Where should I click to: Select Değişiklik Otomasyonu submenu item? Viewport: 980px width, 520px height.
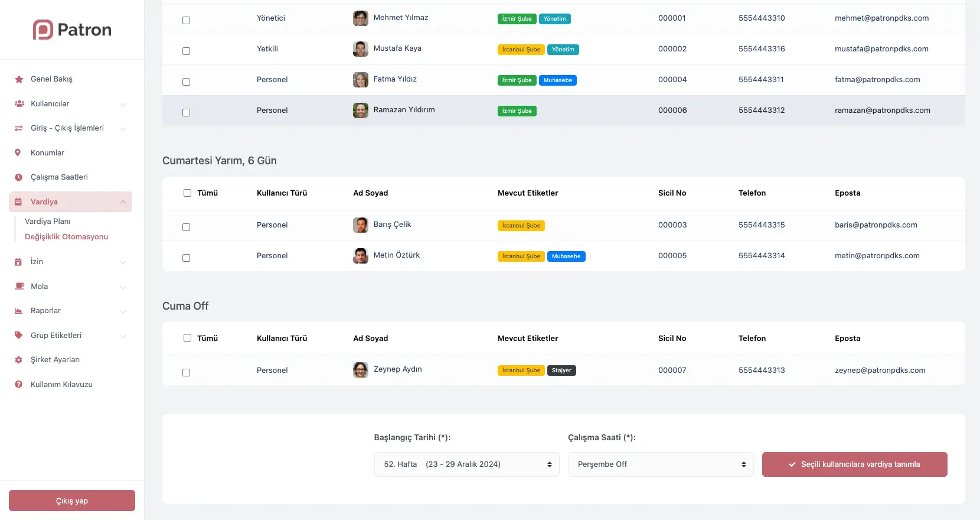coord(66,236)
